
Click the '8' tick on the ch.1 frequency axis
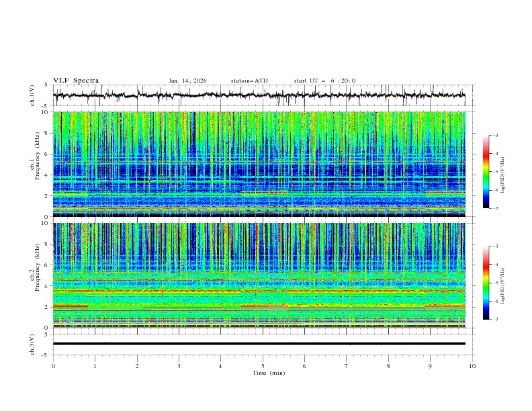[47, 133]
